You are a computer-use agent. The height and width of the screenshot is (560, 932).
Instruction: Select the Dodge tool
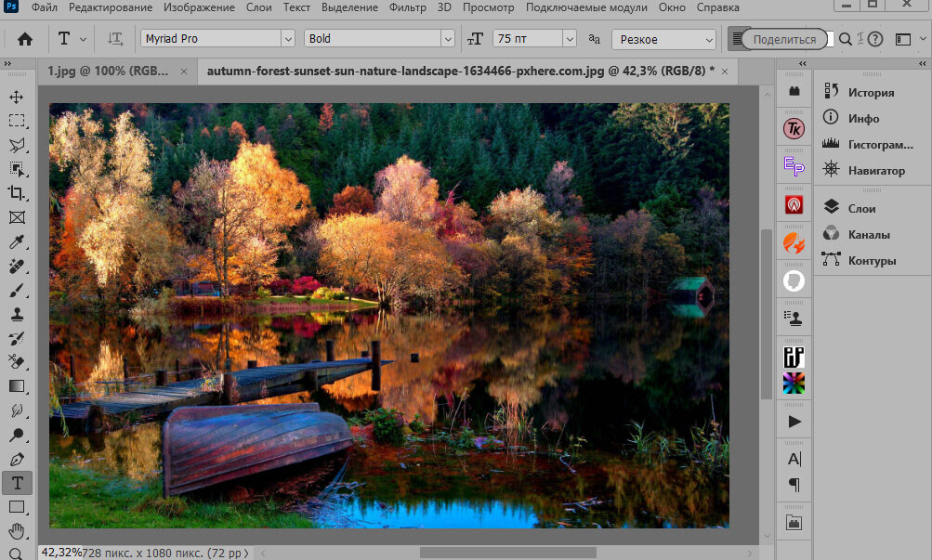[x=17, y=436]
